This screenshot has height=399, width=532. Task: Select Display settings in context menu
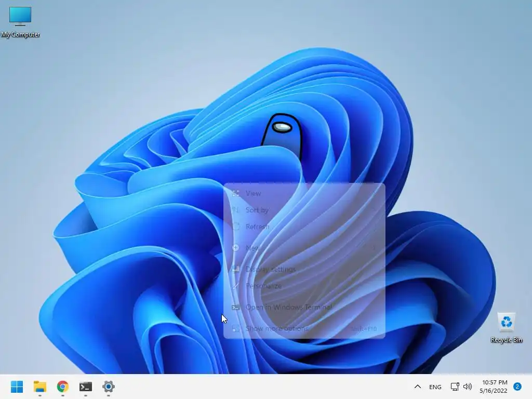(x=304, y=270)
